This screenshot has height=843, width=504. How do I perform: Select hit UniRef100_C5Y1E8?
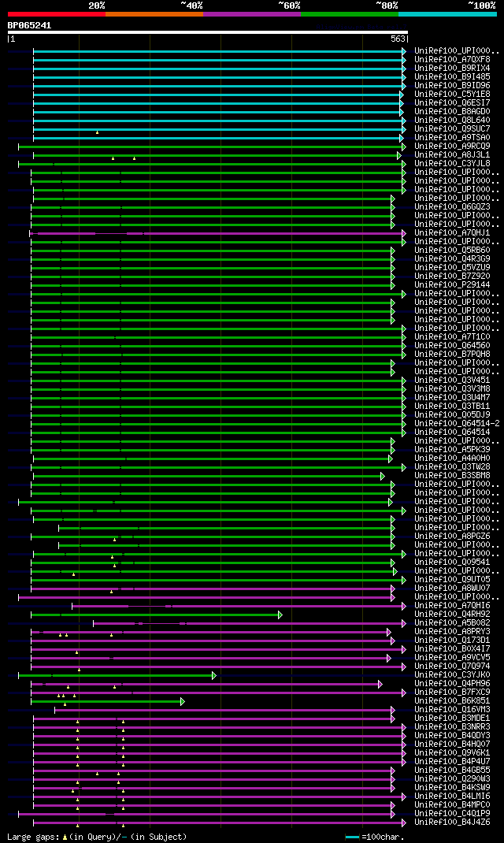click(452, 94)
